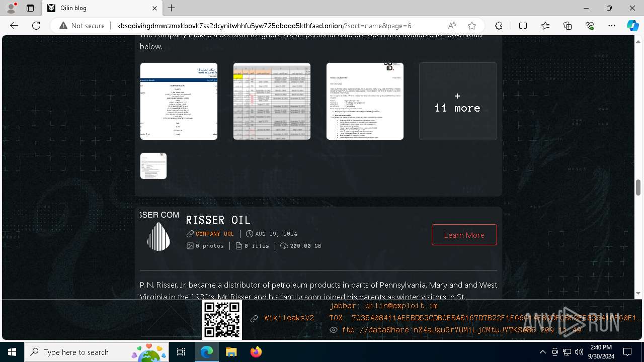Refresh the current page

click(36, 26)
